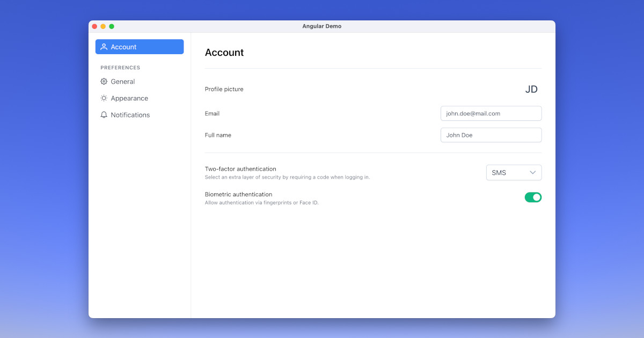Viewport: 644px width, 338px height.
Task: Navigate to Appearance settings
Action: [x=129, y=98]
